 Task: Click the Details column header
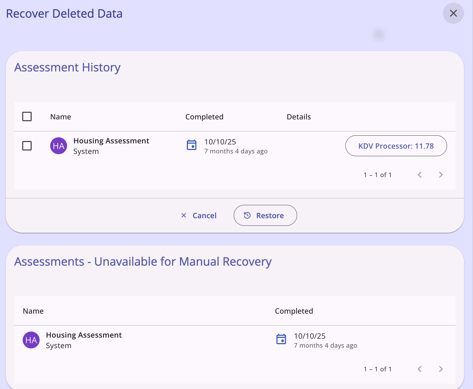299,117
